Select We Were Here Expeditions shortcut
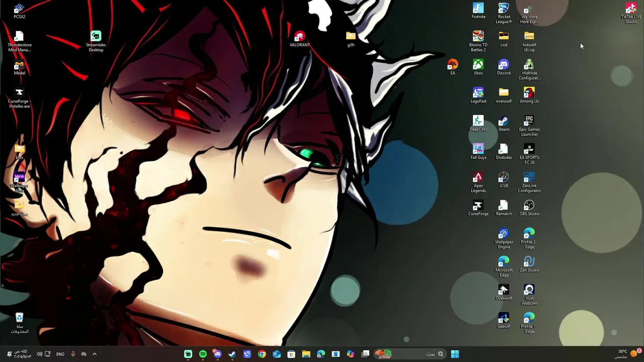The height and width of the screenshot is (362, 644). pyautogui.click(x=529, y=14)
